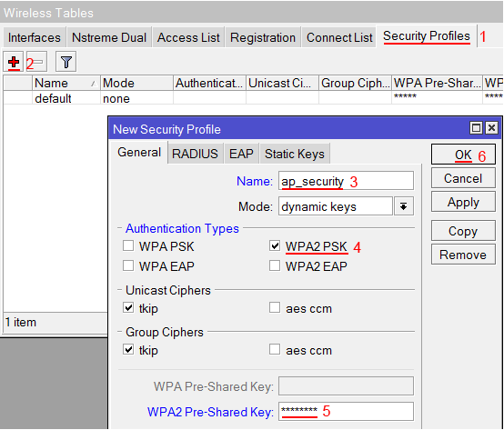Enable the WPA PSK checkbox

(x=128, y=246)
